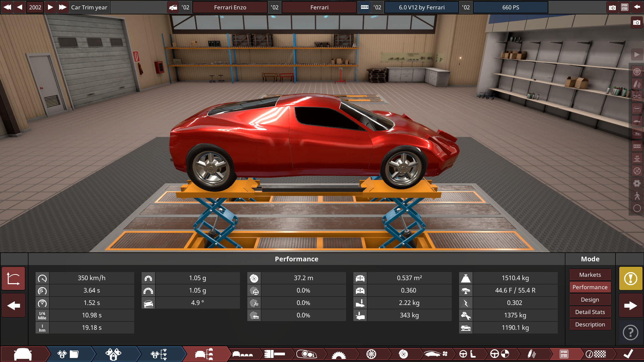Jump back with the double rewind year arrow
Viewport: 644px width, 362px height.
click(x=7, y=7)
